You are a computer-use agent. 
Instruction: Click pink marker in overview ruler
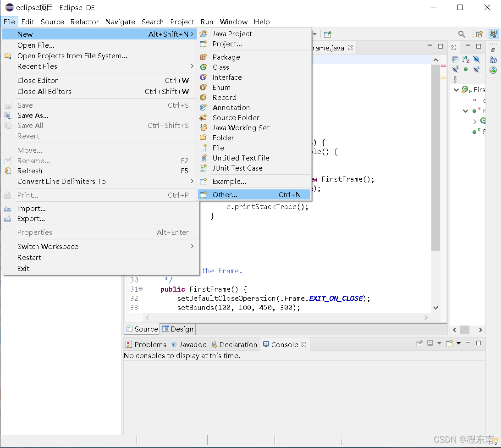point(444,66)
